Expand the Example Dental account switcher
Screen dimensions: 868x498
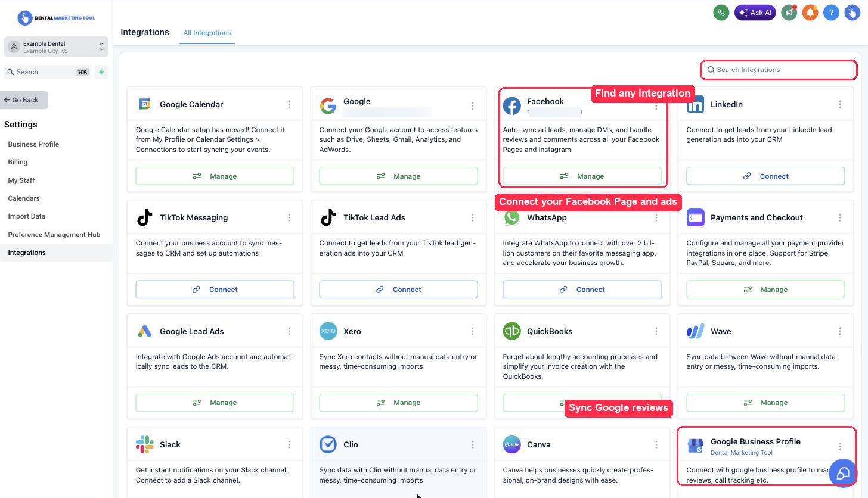point(56,47)
